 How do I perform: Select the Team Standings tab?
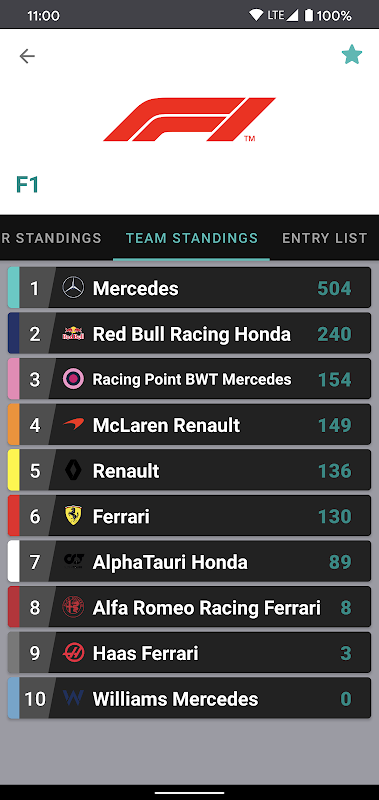[192, 238]
